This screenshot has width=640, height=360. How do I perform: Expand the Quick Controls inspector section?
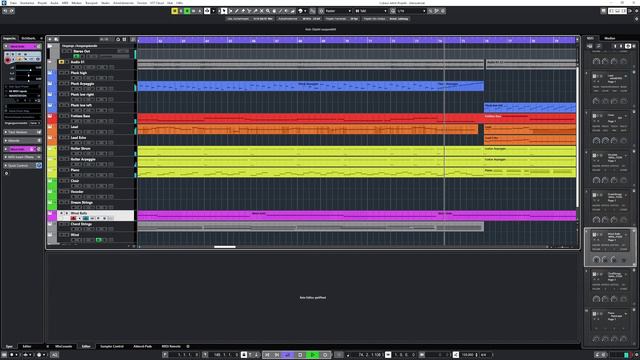click(x=22, y=166)
